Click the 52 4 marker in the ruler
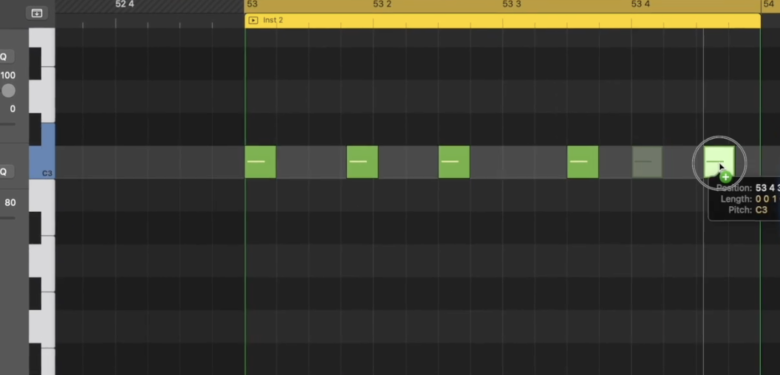The height and width of the screenshot is (375, 780). click(x=124, y=4)
